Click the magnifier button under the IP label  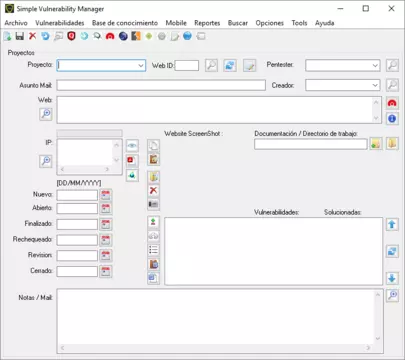[46, 161]
